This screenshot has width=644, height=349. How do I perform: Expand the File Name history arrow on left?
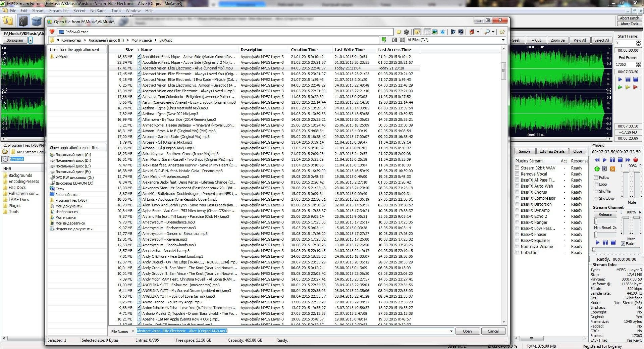tap(133, 331)
